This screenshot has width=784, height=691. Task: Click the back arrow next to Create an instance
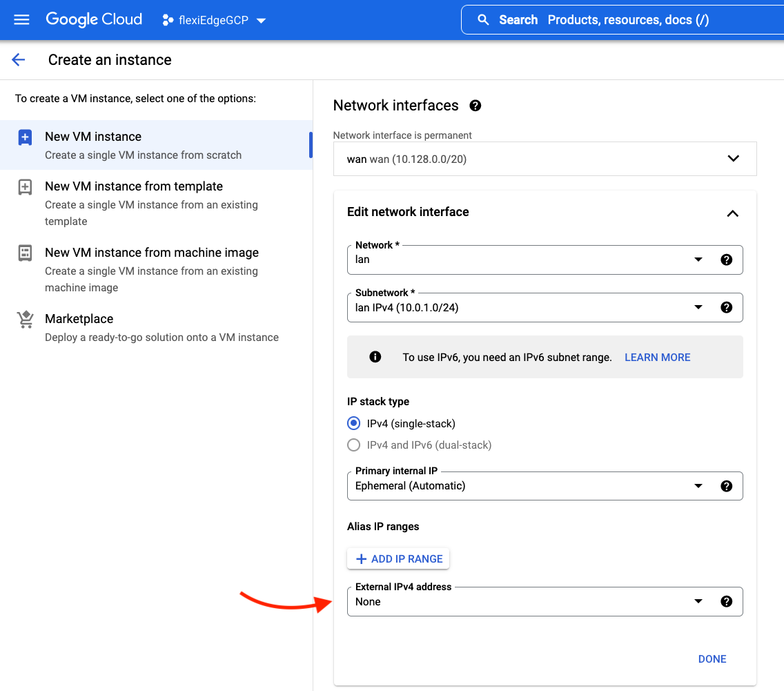point(19,60)
